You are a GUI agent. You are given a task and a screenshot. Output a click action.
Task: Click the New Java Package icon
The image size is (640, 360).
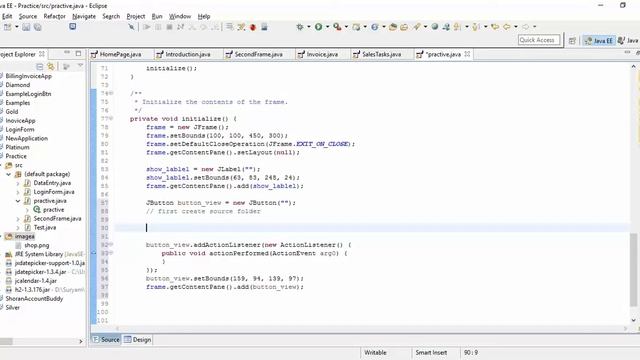pyautogui.click(x=356, y=27)
